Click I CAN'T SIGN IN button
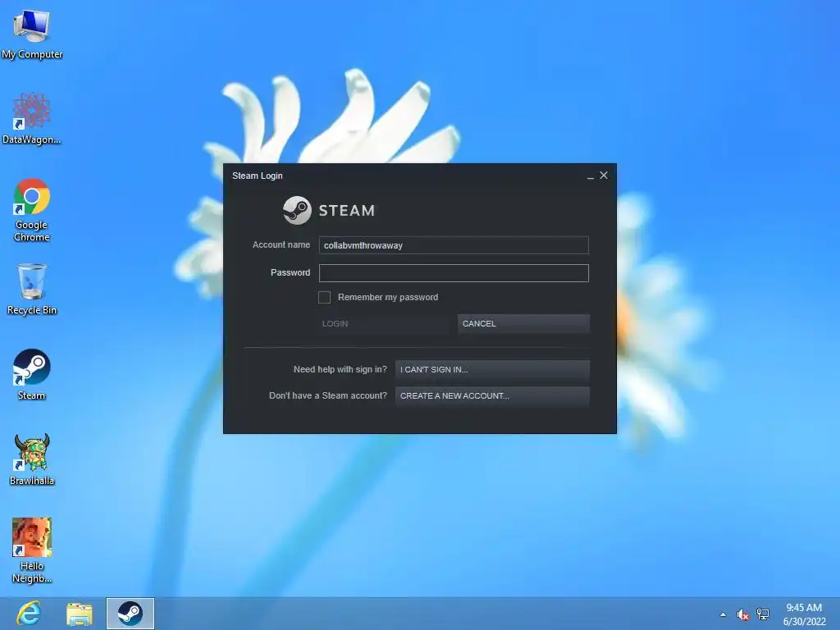This screenshot has width=840, height=630. 492,370
